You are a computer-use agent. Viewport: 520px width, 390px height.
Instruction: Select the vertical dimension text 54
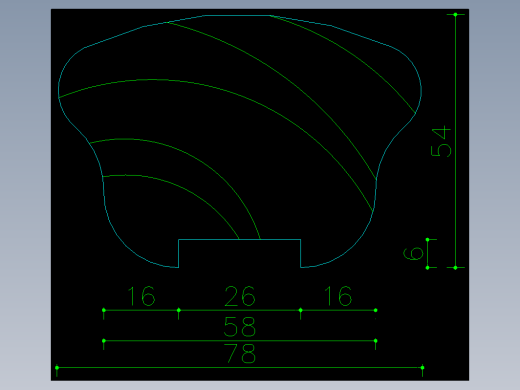(441, 141)
